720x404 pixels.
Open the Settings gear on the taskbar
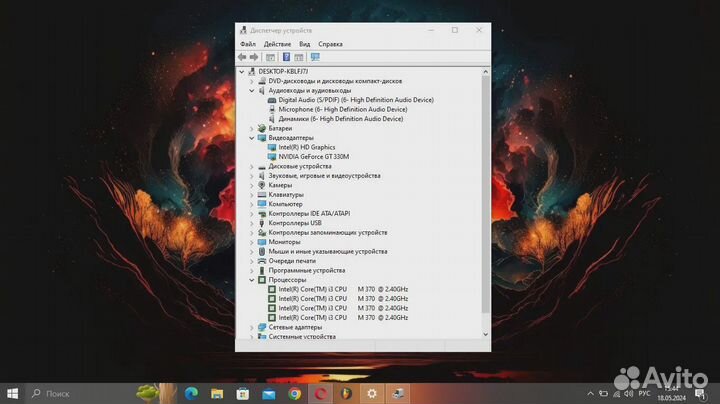(x=372, y=393)
